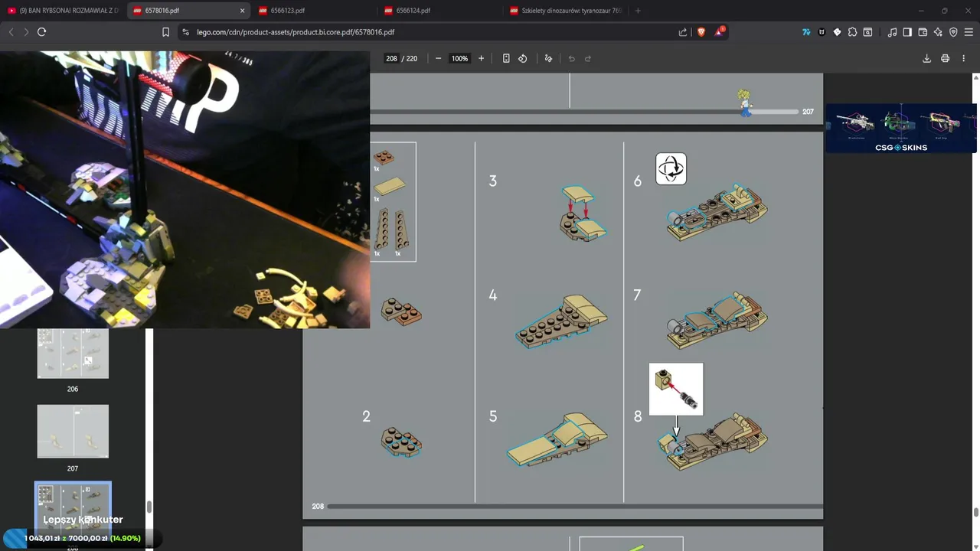
Task: Click the CSGOSKINS banner ad
Action: 901,128
